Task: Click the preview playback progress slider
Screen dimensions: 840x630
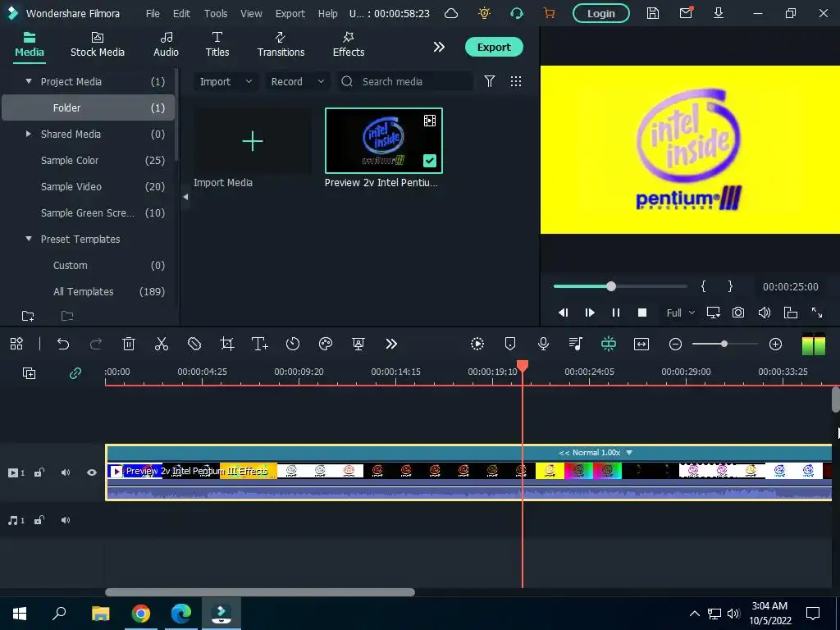Action: (620, 286)
